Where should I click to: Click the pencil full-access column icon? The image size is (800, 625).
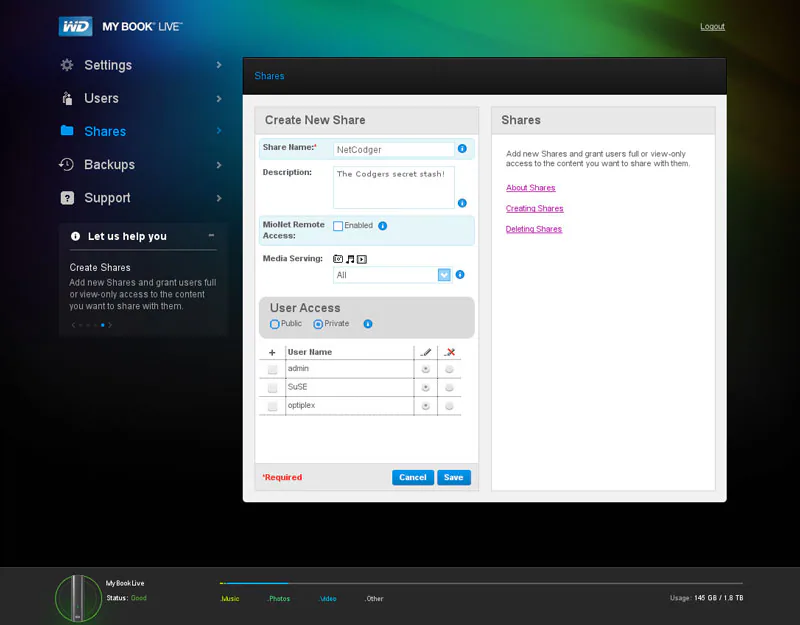point(426,352)
